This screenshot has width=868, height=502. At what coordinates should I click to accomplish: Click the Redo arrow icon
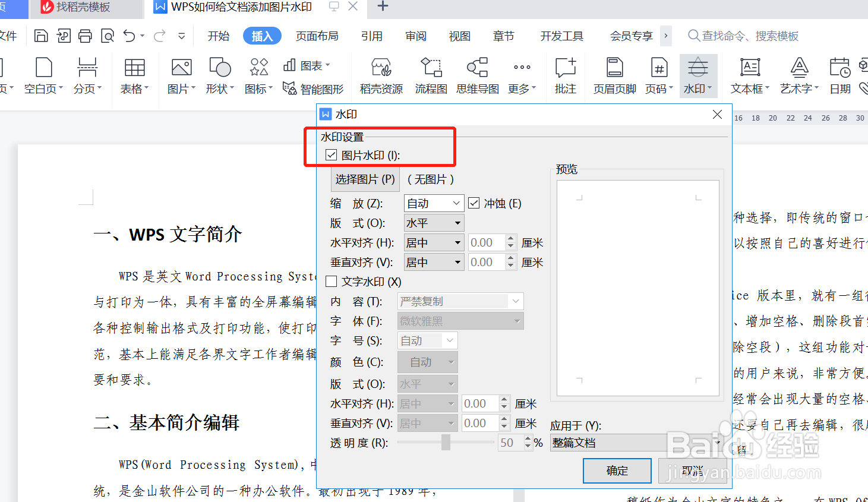[159, 36]
